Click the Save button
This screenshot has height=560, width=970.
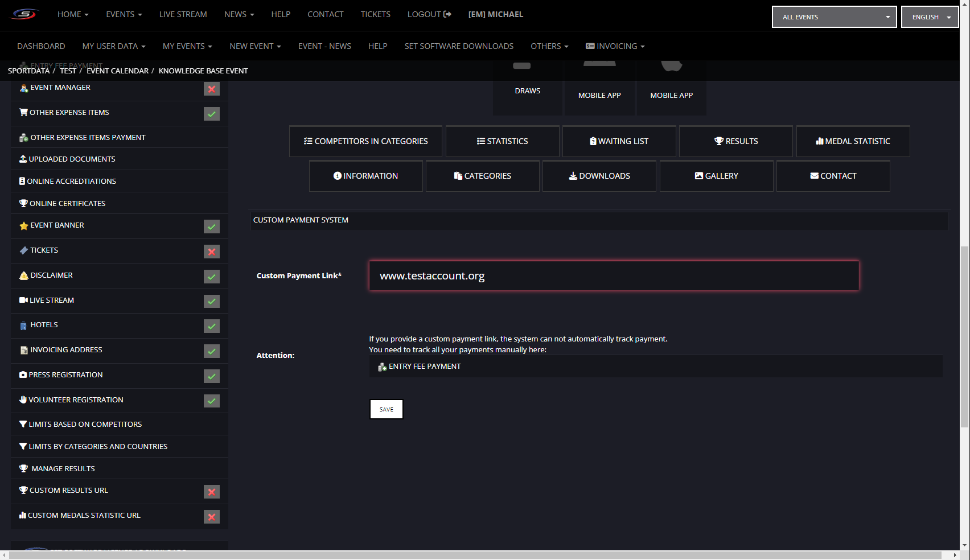point(387,409)
